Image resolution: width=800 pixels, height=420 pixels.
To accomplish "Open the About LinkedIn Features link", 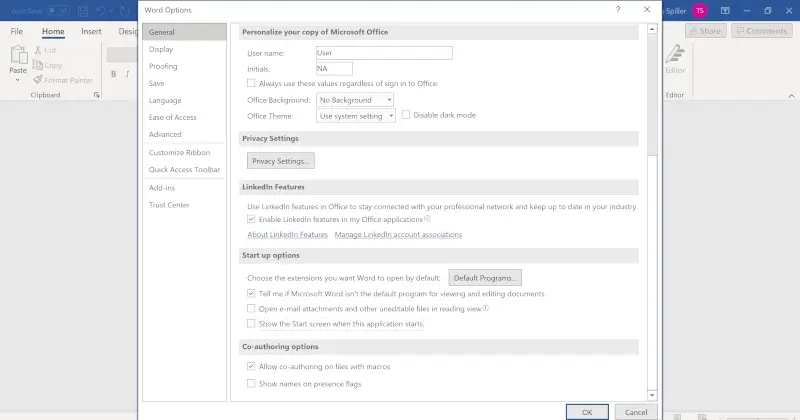I will (287, 234).
